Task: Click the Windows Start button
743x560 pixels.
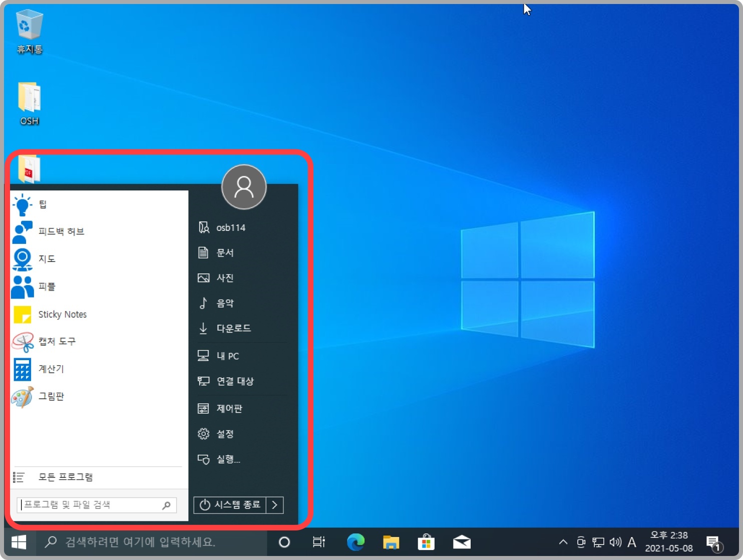Action: 19,542
